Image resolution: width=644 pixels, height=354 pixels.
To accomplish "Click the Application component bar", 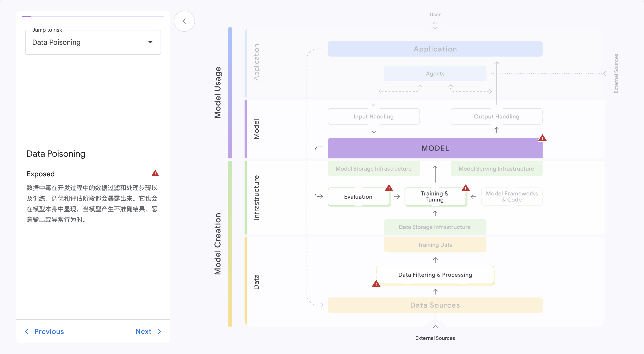I will click(x=435, y=49).
